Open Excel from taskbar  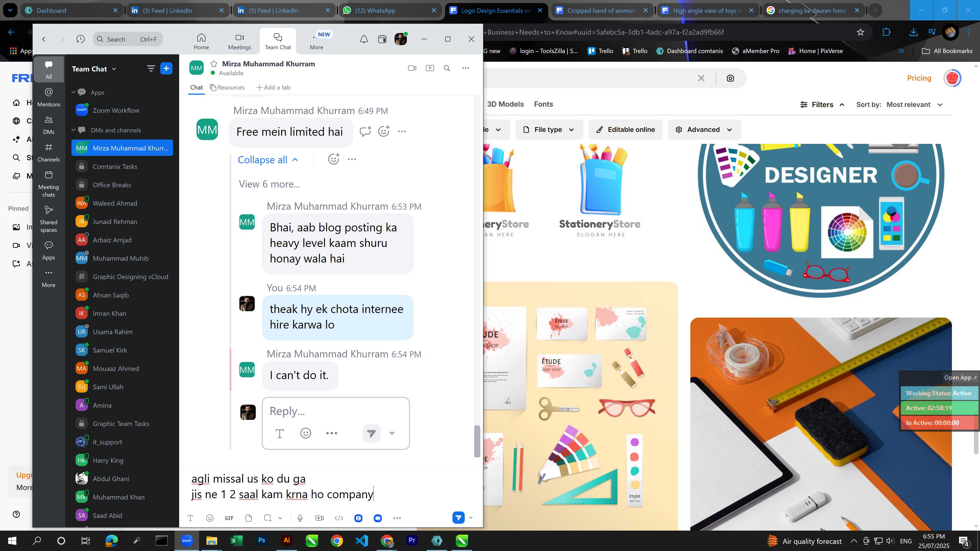(237, 540)
